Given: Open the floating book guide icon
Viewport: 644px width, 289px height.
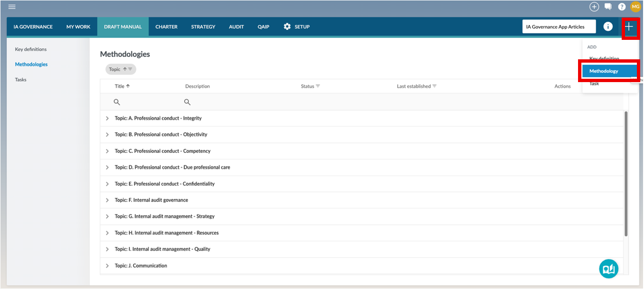Looking at the screenshot, I should coord(609,269).
